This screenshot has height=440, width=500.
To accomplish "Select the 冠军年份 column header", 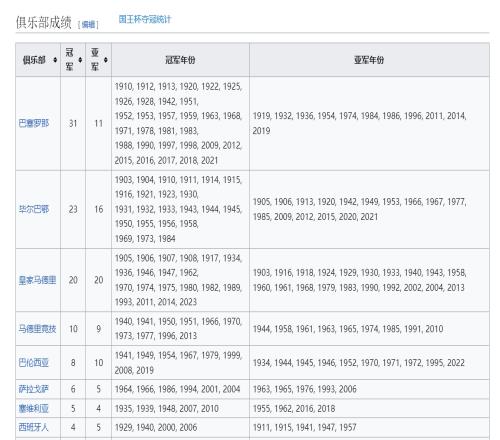I will pyautogui.click(x=180, y=60).
